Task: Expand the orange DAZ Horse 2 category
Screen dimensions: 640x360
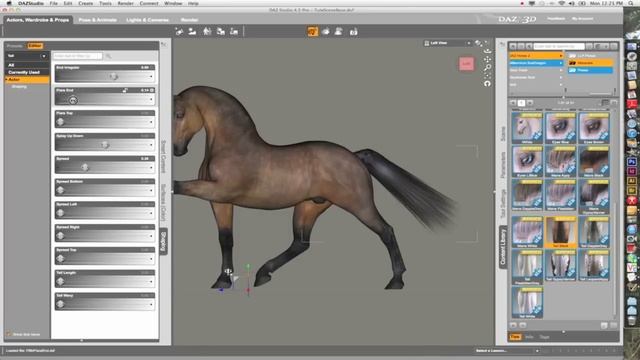Action: coord(560,56)
